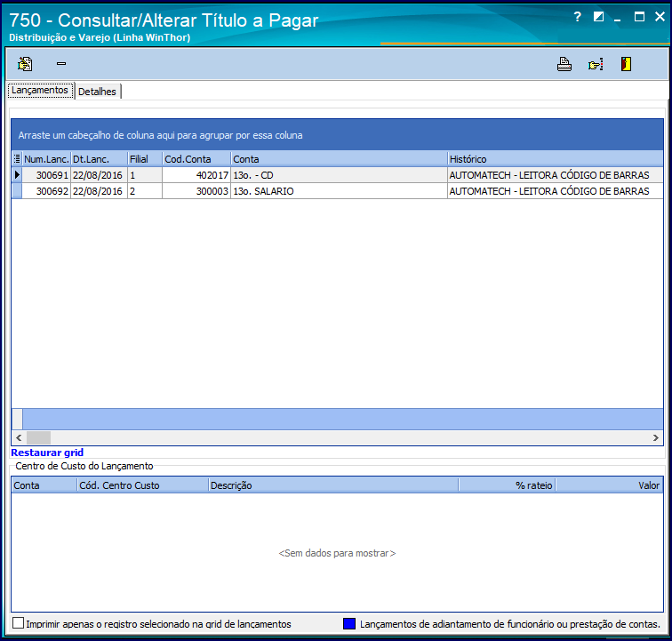The width and height of the screenshot is (672, 641).
Task: Click the printer icon in toolbar
Action: (x=564, y=64)
